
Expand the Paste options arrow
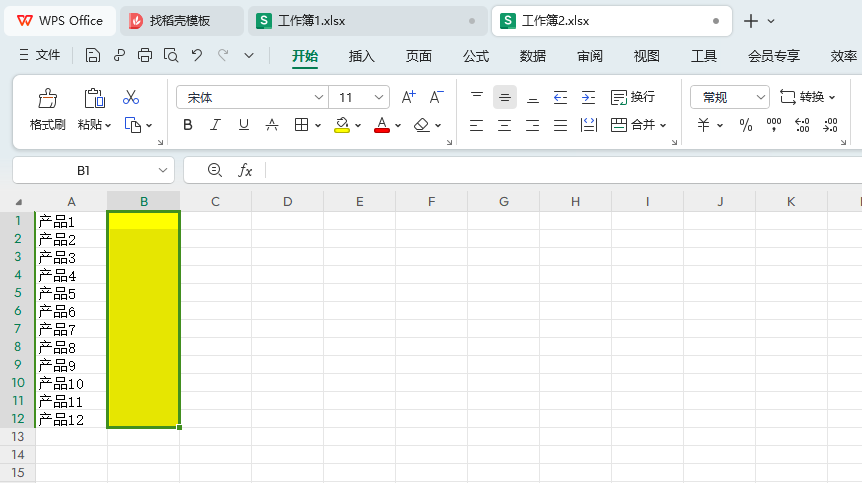(108, 126)
